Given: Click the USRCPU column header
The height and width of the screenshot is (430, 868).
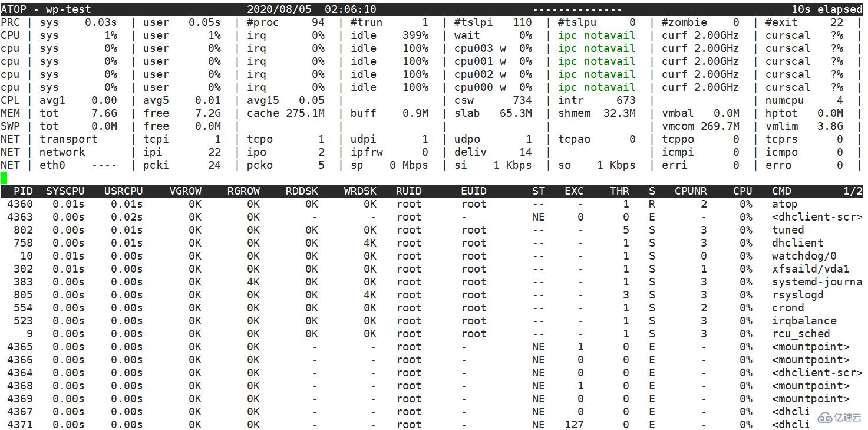Looking at the screenshot, I should point(123,191).
